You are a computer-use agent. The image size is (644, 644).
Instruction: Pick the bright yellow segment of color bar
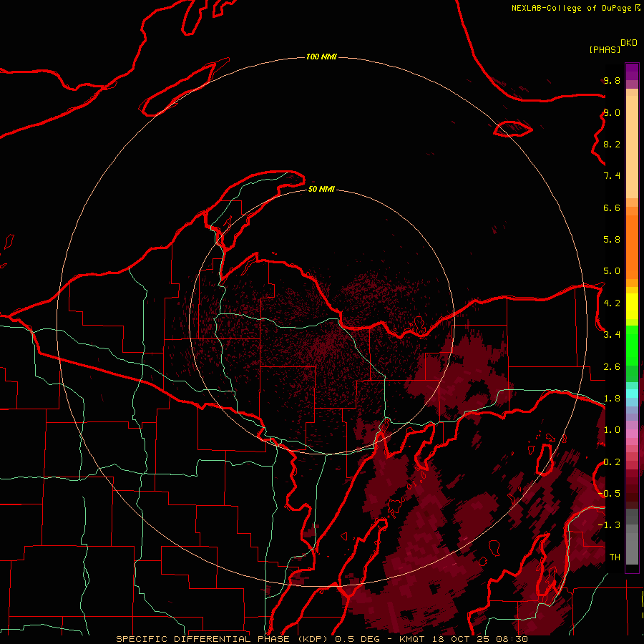[x=632, y=306]
